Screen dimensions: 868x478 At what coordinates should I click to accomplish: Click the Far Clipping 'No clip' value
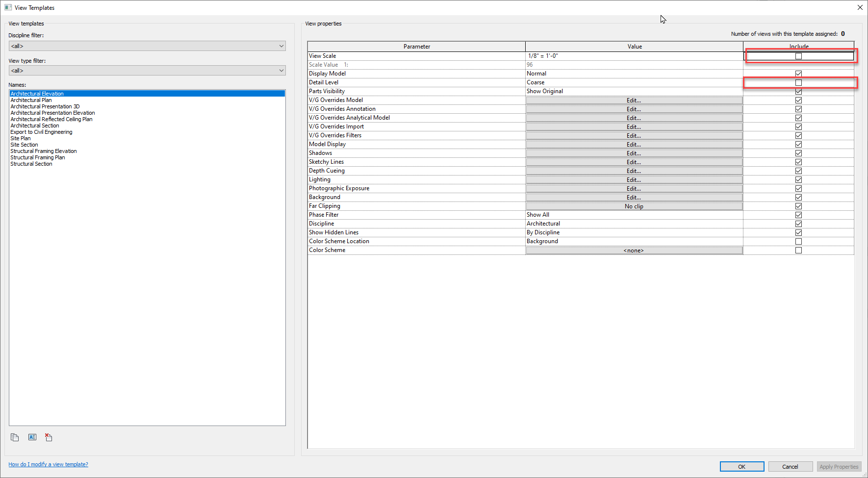point(633,206)
